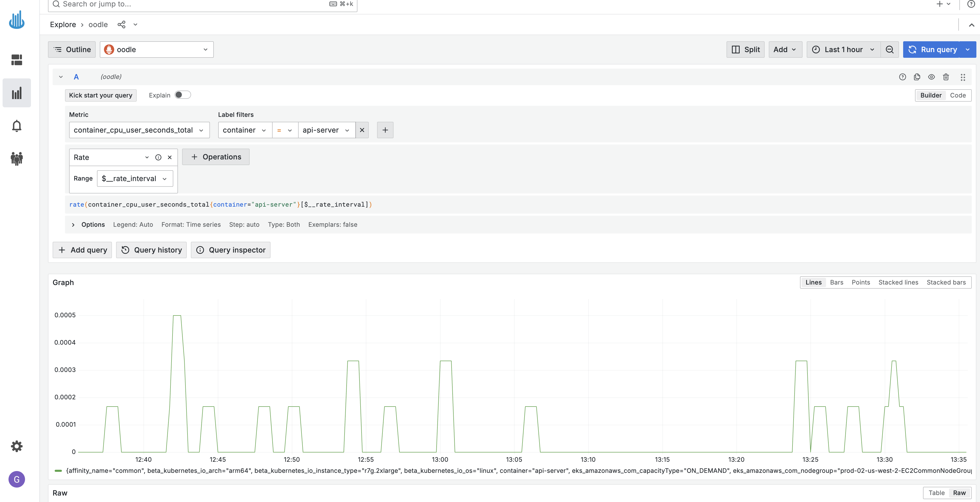Viewport: 980px width, 502px height.
Task: Click the query expression text
Action: coord(221,205)
